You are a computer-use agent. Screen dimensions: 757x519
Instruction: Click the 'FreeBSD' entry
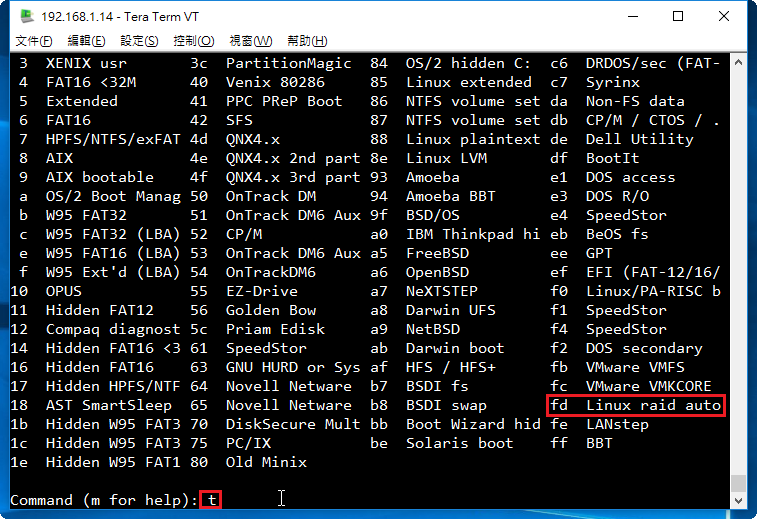pos(437,253)
